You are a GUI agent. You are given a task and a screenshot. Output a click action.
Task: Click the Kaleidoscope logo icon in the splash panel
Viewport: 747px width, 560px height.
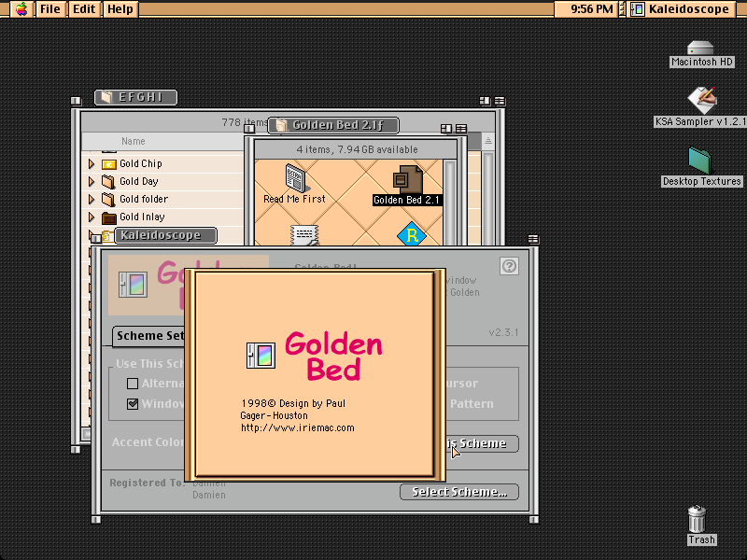pyautogui.click(x=261, y=356)
